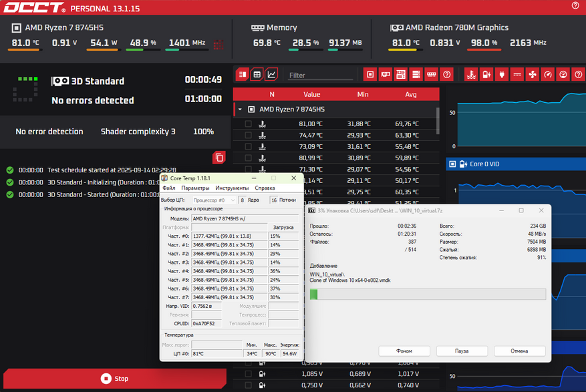
Task: Open Инструменты menu in Core Temp
Action: coord(232,188)
